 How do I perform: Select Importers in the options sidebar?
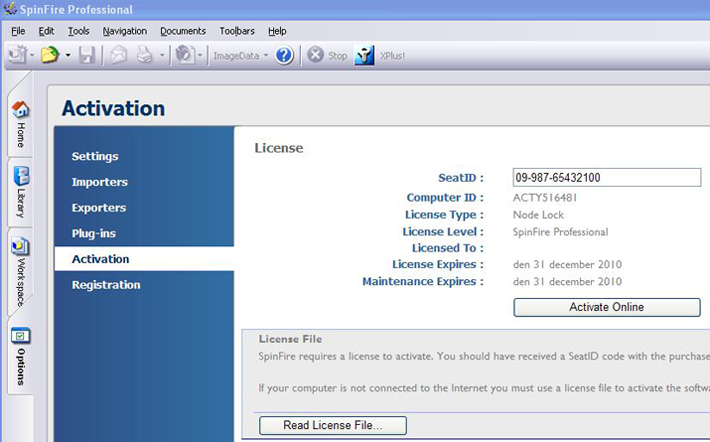pos(100,182)
